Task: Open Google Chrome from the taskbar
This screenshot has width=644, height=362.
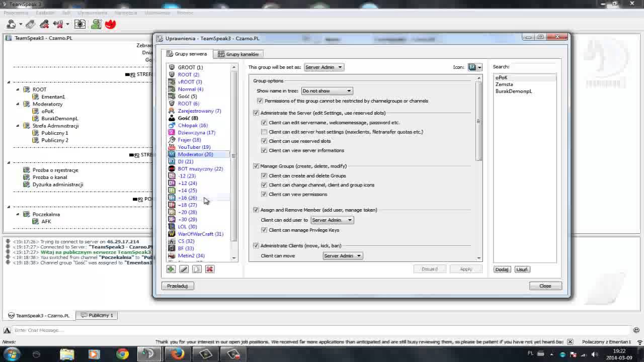Action: (x=122, y=354)
